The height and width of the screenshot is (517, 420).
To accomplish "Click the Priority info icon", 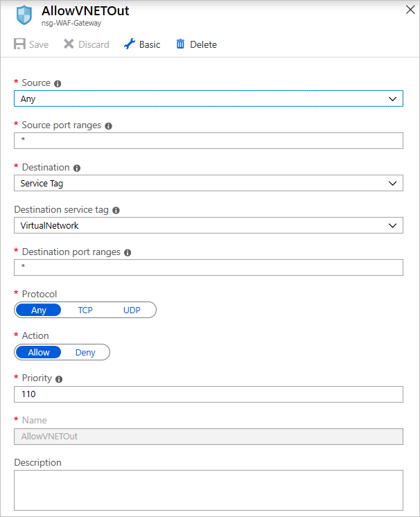I will click(x=59, y=379).
